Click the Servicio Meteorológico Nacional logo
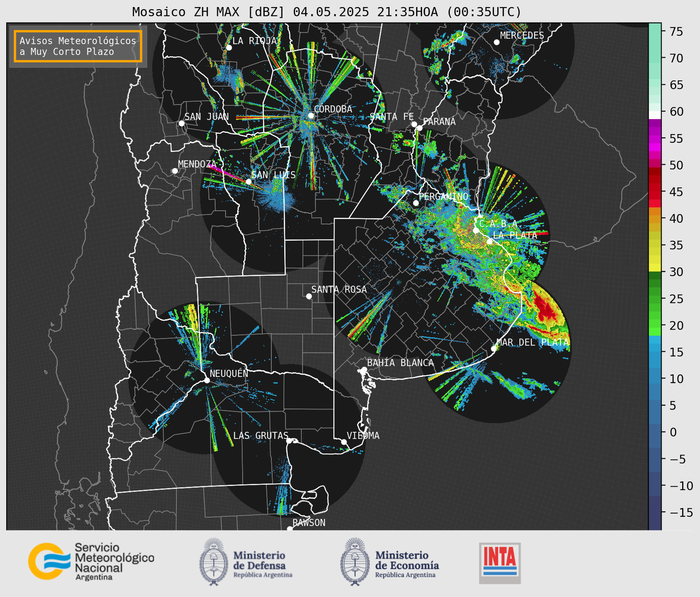This screenshot has width=700, height=597. click(x=91, y=561)
